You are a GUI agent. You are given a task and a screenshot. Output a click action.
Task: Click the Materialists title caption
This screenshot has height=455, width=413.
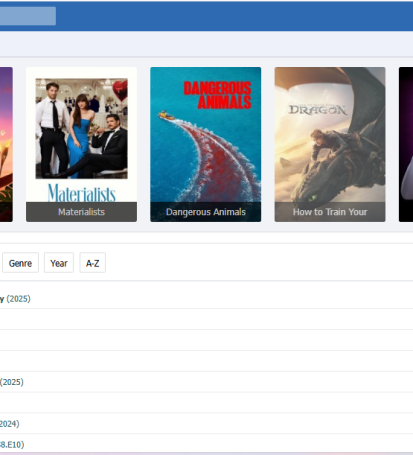pyautogui.click(x=81, y=212)
